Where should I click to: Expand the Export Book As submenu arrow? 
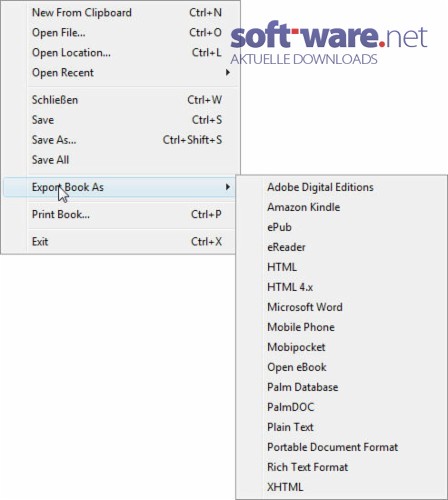pyautogui.click(x=228, y=187)
